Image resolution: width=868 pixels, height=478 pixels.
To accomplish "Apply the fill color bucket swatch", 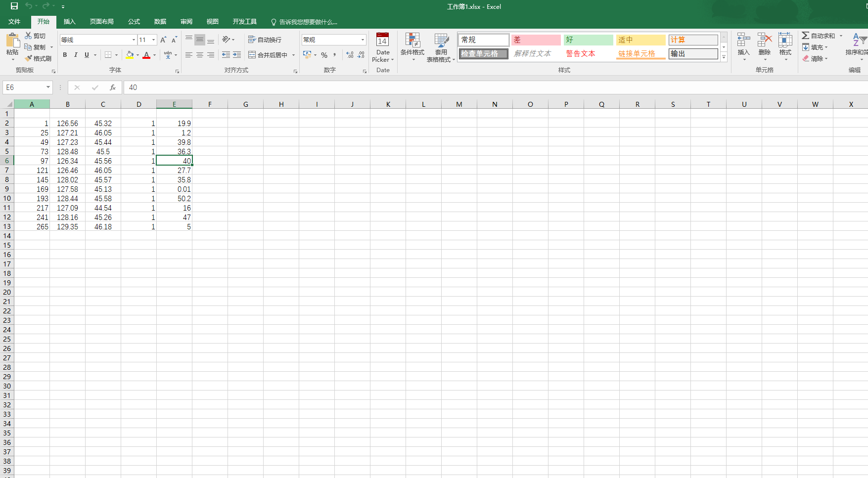I will [130, 55].
